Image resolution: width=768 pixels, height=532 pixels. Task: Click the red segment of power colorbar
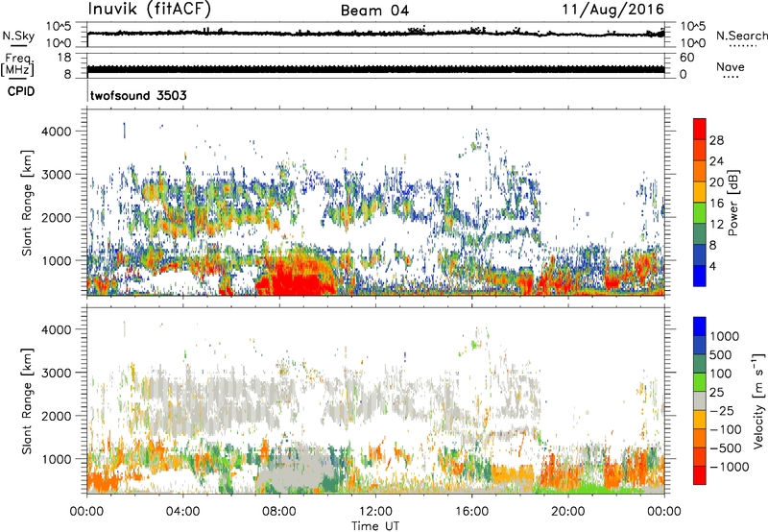click(700, 129)
